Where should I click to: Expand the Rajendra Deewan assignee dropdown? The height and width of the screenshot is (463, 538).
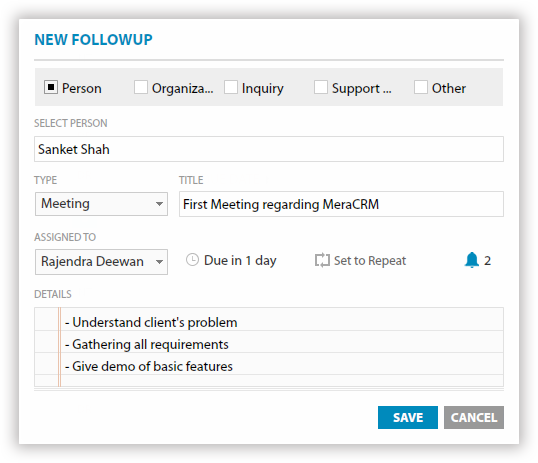coord(101,262)
